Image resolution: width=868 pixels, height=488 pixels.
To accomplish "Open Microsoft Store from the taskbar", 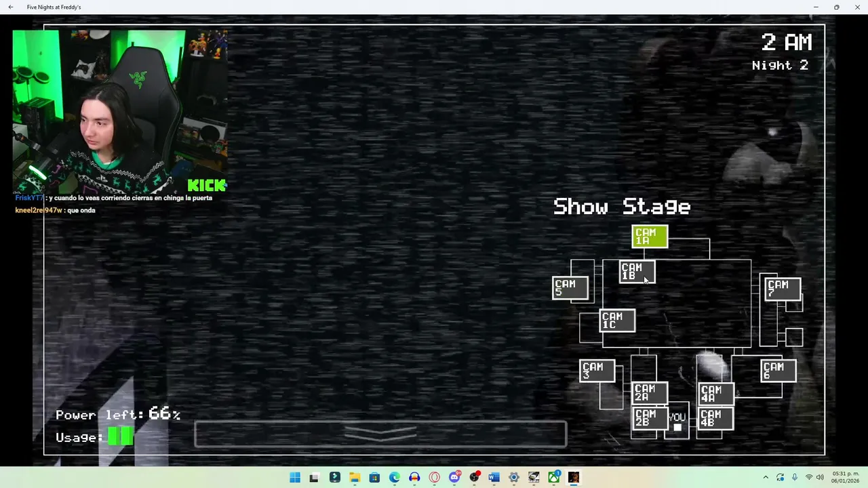I will [x=374, y=478].
